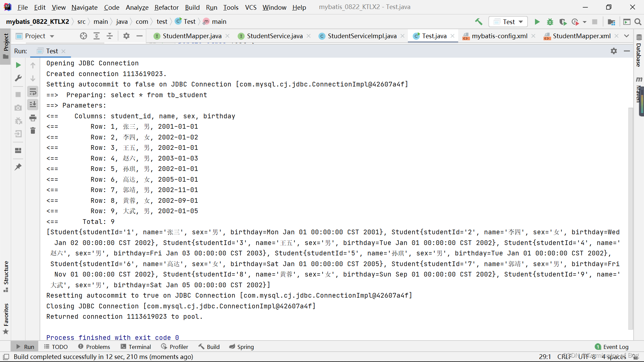
Task: Open Project Structure icon
Action: coord(611,22)
